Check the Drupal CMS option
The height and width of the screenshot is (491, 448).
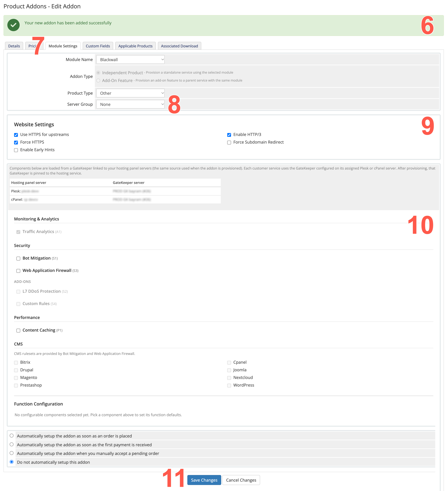point(16,370)
